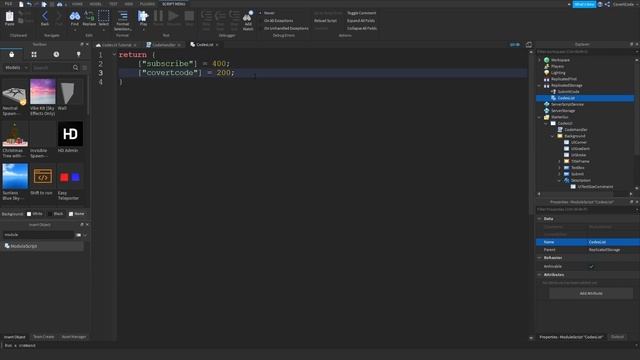Click the Insert Object search field
The height and width of the screenshot is (360, 640).
coord(38,235)
